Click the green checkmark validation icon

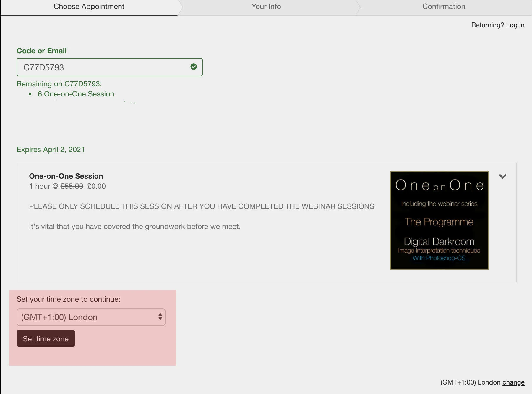194,67
